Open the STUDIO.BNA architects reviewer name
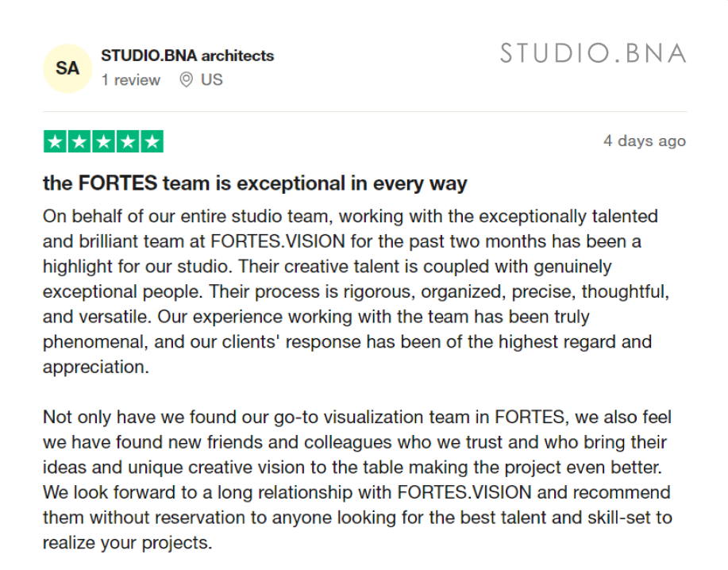The image size is (728, 570). point(187,56)
